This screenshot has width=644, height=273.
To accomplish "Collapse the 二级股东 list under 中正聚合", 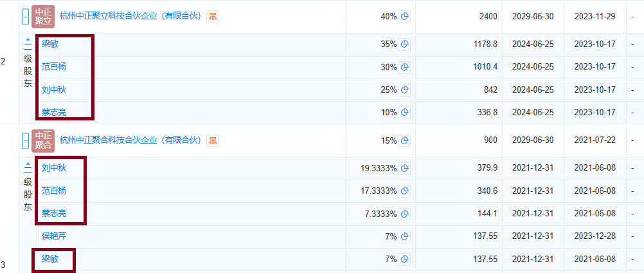I will pos(28,165).
